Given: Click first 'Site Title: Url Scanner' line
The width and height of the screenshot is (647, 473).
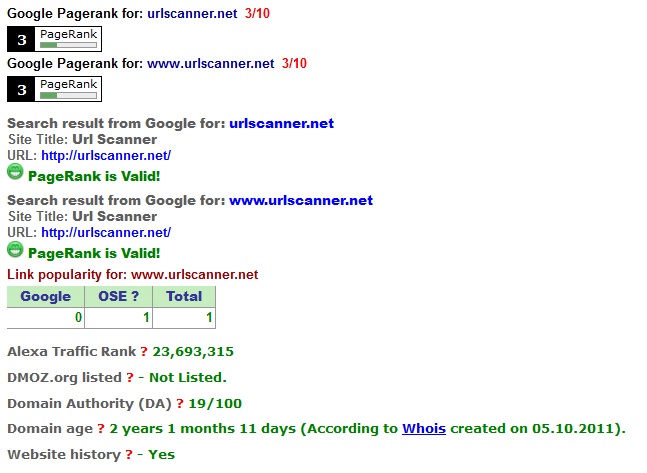Looking at the screenshot, I should tap(83, 140).
